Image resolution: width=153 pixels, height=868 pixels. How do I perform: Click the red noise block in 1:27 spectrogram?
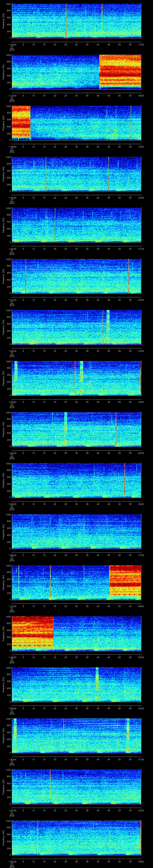[x=125, y=581]
